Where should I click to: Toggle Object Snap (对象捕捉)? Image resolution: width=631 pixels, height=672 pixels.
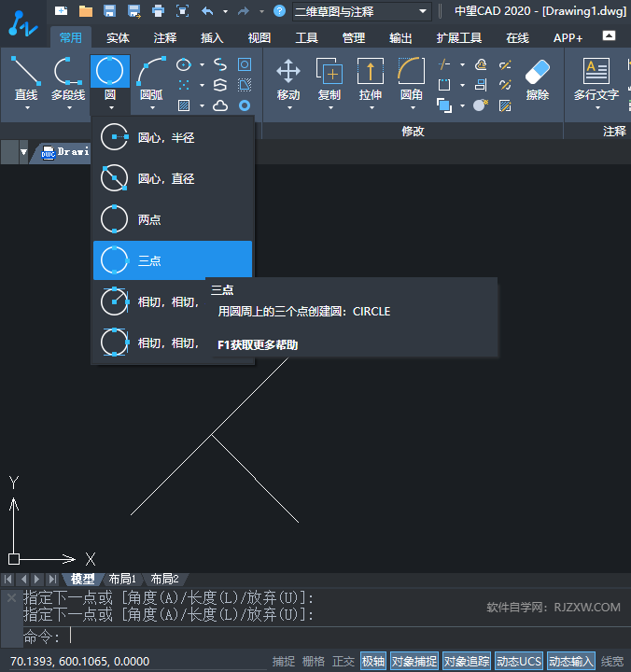click(x=414, y=662)
